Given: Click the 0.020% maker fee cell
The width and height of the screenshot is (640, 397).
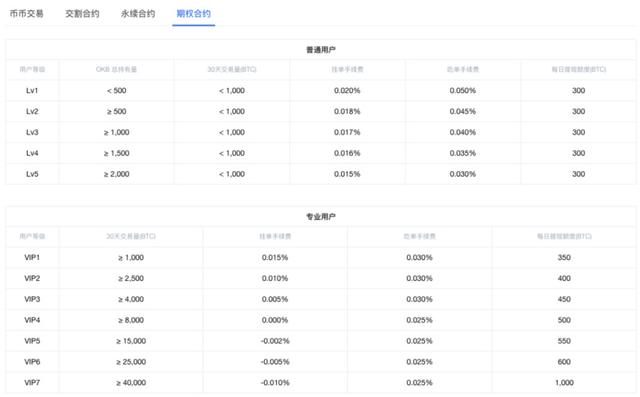Looking at the screenshot, I should click(x=347, y=91).
